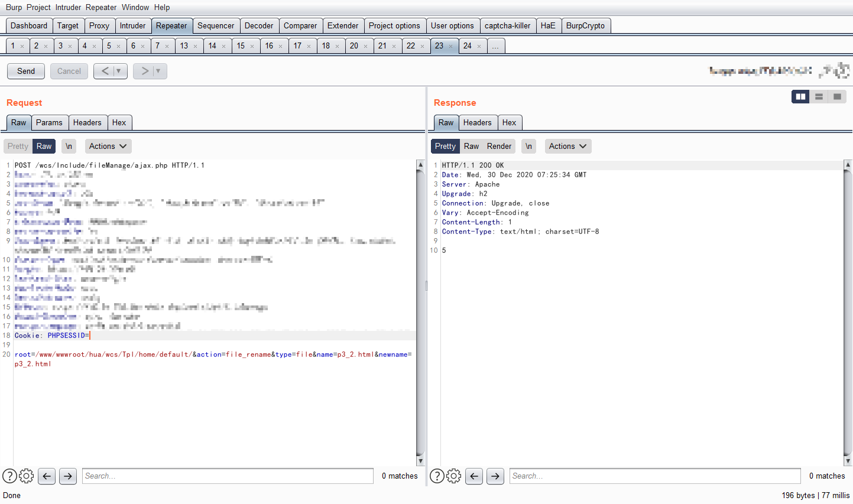
Task: Close Repeater tab 13
Action: [195, 46]
